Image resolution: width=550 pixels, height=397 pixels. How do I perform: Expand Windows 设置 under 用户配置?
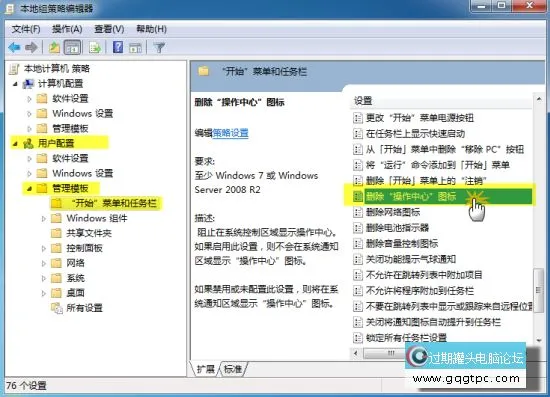pyautogui.click(x=29, y=173)
